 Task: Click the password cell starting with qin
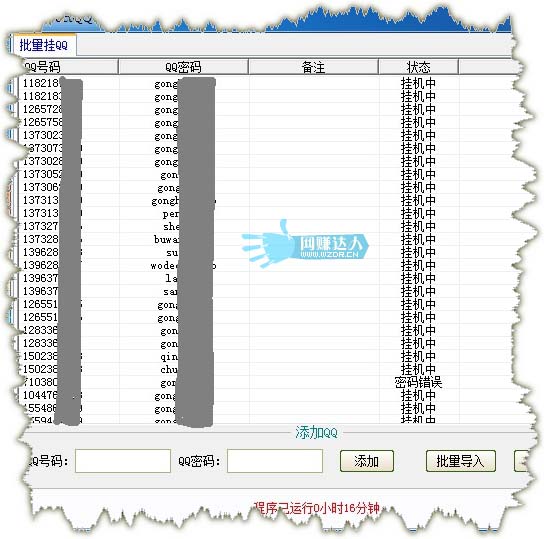pyautogui.click(x=184, y=357)
